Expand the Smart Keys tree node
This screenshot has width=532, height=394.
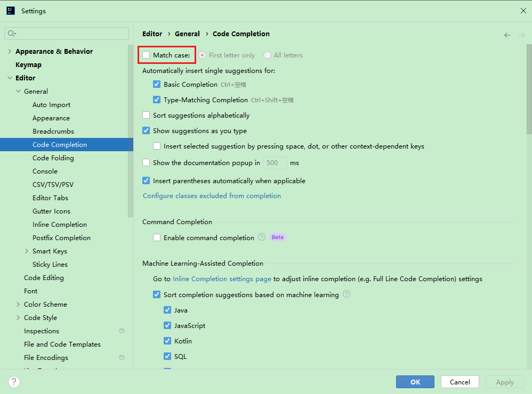tap(27, 251)
